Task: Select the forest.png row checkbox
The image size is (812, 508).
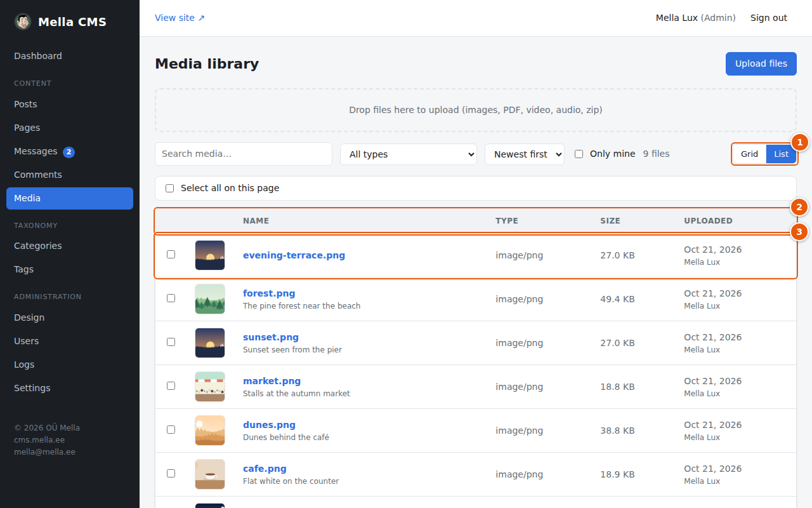Action: tap(171, 298)
